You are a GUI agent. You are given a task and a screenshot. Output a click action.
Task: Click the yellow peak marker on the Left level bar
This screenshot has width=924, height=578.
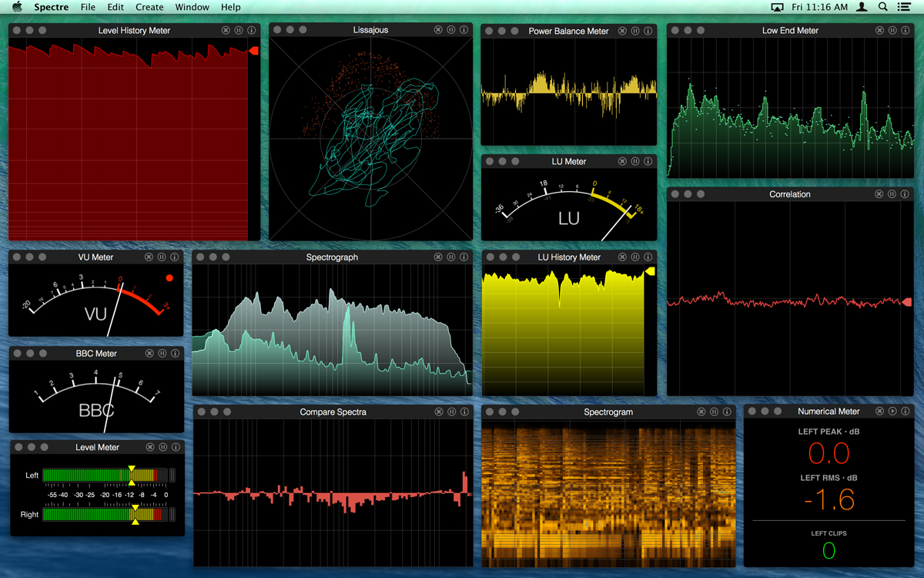(x=132, y=468)
